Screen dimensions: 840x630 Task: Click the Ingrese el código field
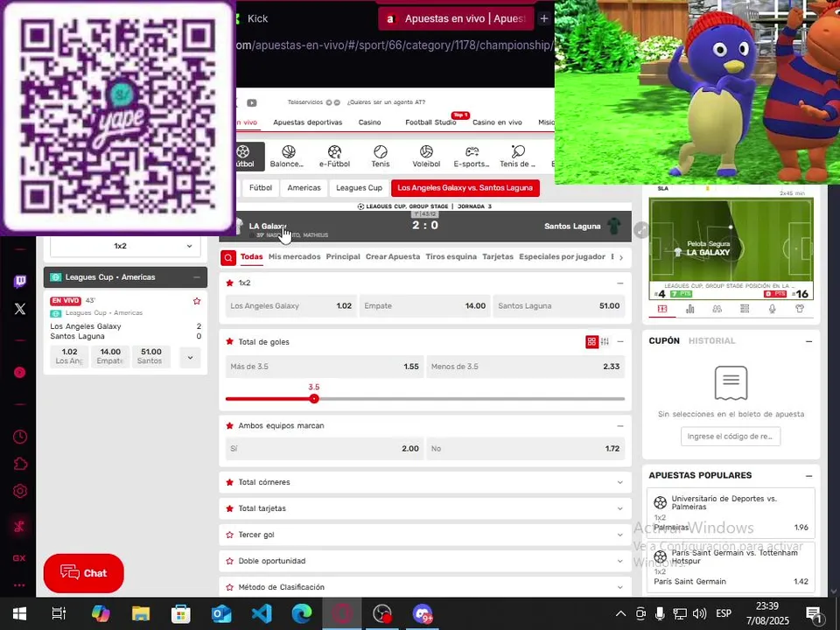(730, 437)
